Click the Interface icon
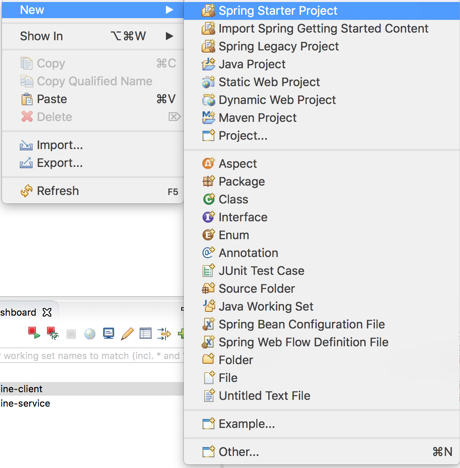 coord(208,217)
